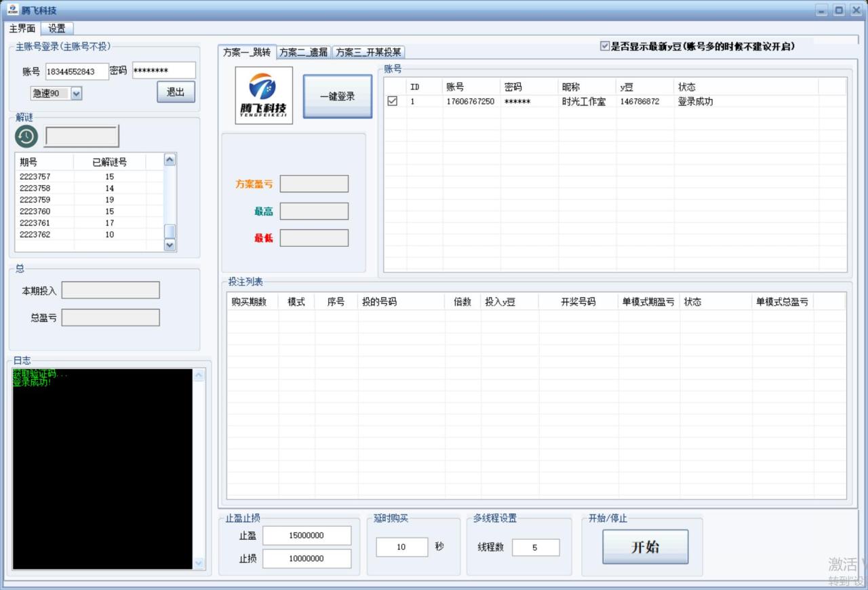Switch to the 设置 tab

[x=56, y=28]
